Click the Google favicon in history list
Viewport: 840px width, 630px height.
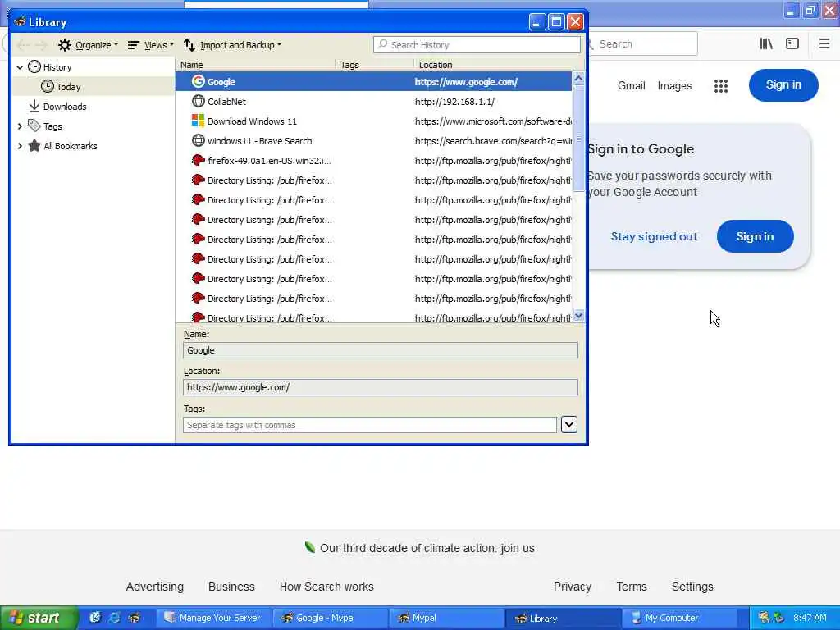pos(199,81)
